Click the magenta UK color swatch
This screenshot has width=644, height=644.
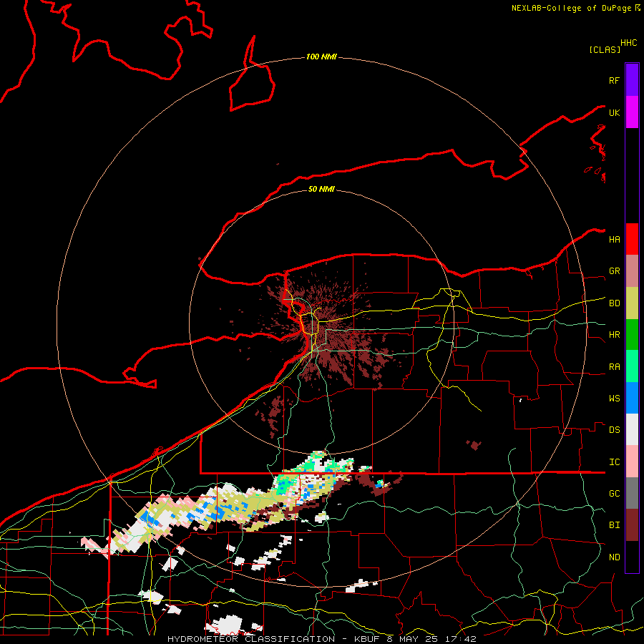tap(632, 112)
